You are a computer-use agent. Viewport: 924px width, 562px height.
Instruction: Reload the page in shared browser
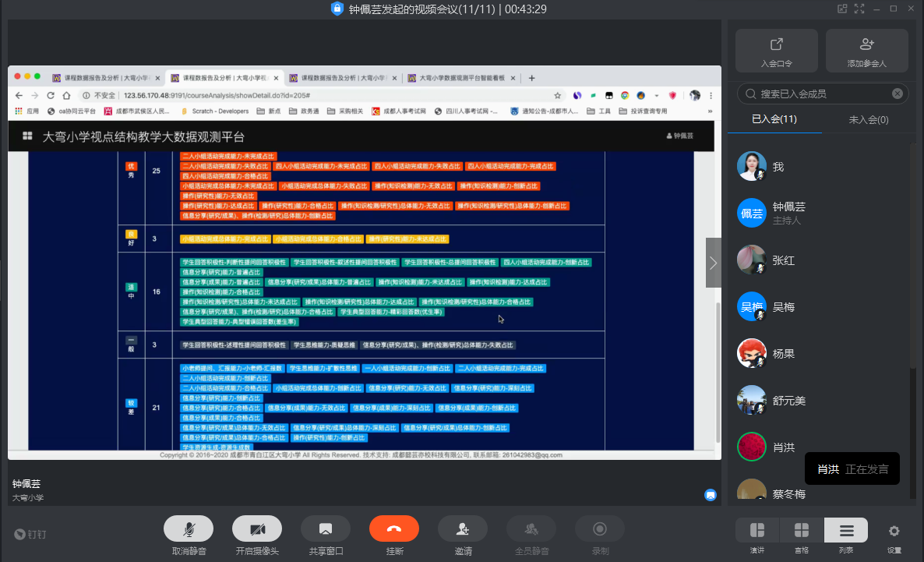(51, 96)
